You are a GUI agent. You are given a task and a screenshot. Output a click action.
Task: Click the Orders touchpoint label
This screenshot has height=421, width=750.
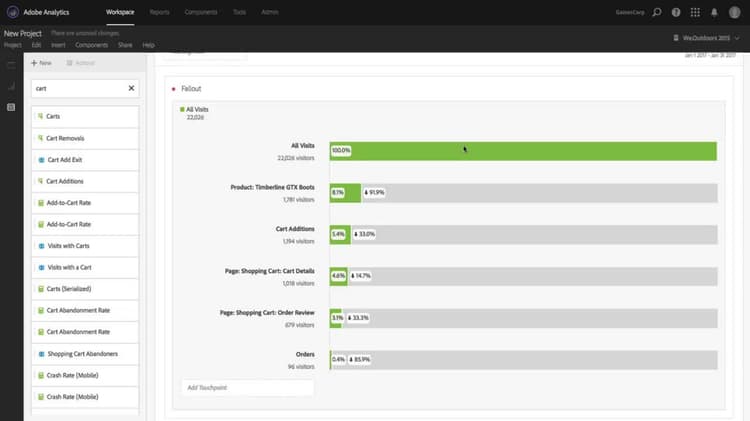(x=305, y=355)
